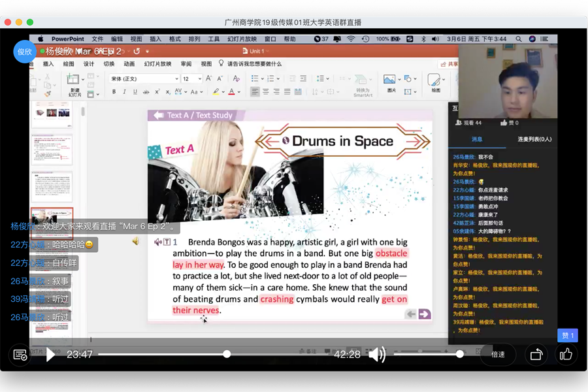Viewport: 588px width, 392px height.
Task: Clear formatting with the eraser A icon
Action: (x=237, y=78)
